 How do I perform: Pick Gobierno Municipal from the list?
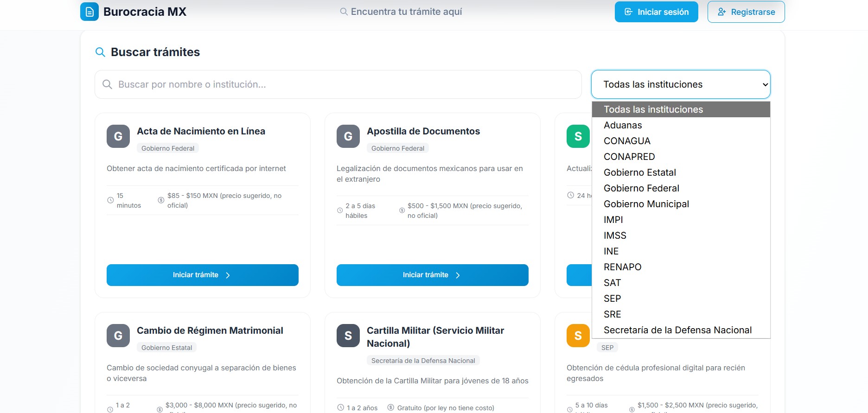pos(681,204)
